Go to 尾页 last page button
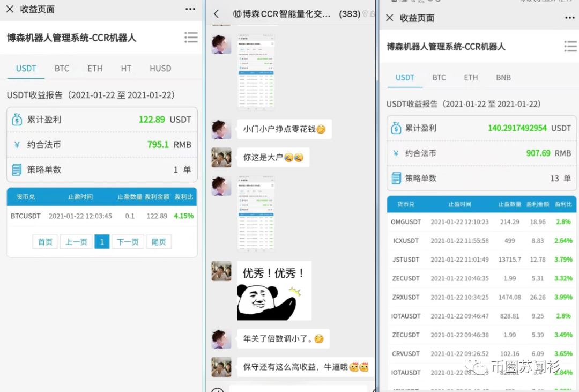Screen dimensions: 579x392 pos(159,242)
